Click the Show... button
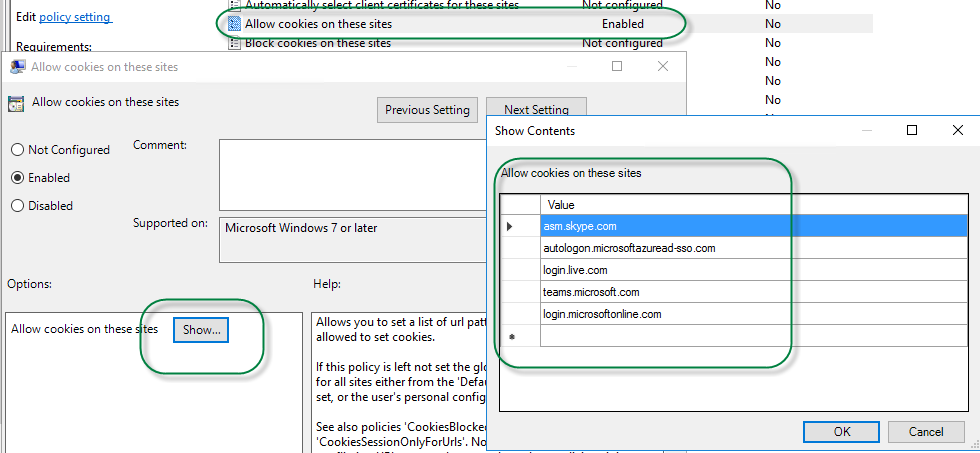The height and width of the screenshot is (453, 980). coord(201,330)
